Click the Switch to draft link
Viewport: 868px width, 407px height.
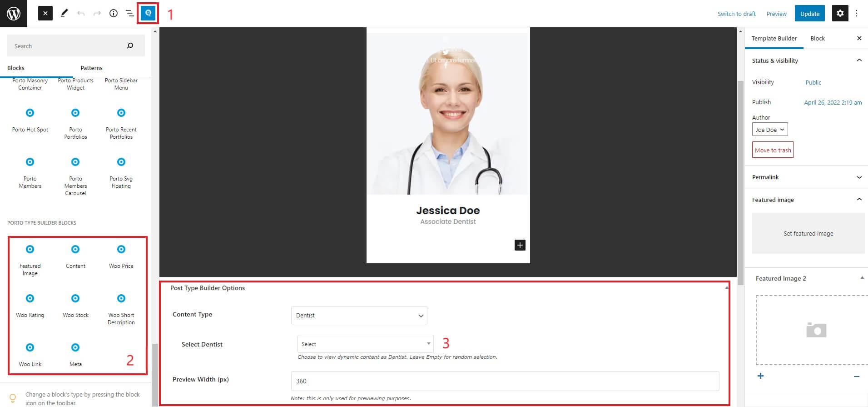tap(736, 14)
